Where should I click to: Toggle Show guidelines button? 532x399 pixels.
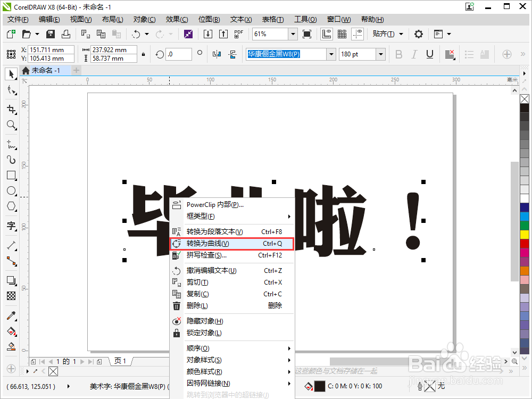click(358, 34)
